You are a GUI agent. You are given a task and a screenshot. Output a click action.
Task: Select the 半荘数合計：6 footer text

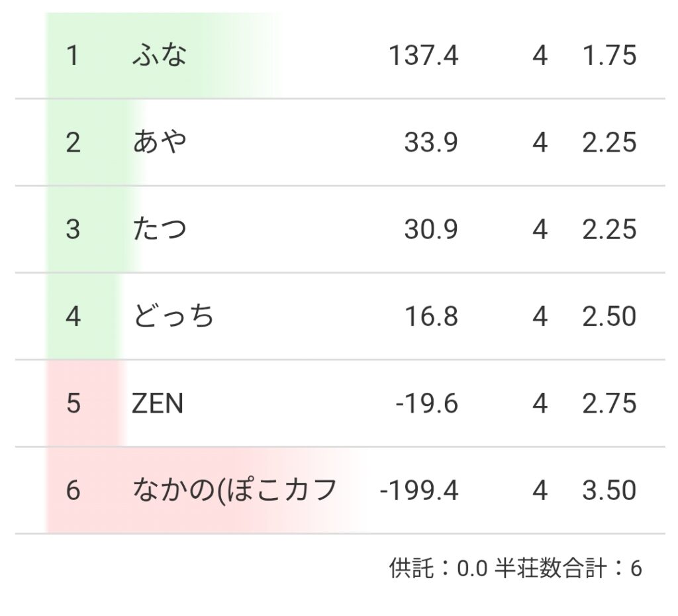568,568
